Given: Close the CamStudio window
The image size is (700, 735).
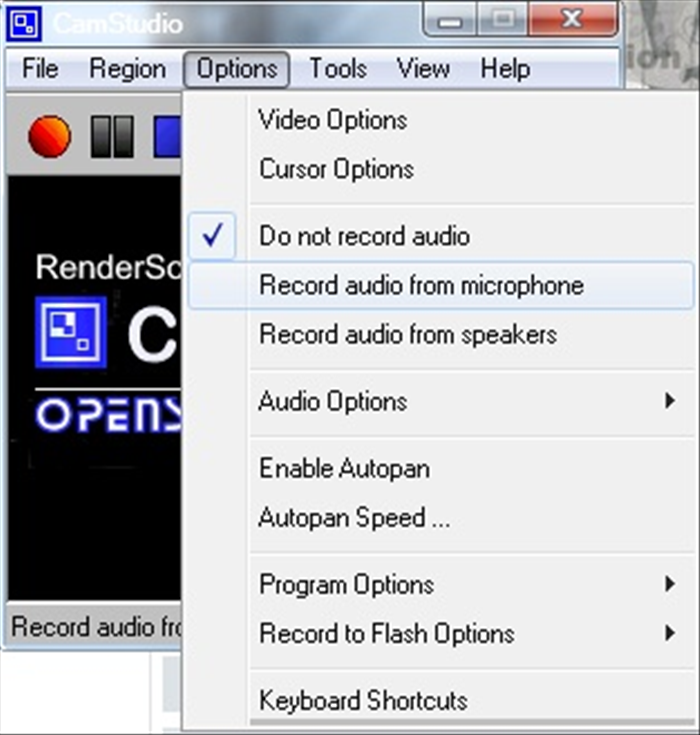Looking at the screenshot, I should tap(572, 20).
